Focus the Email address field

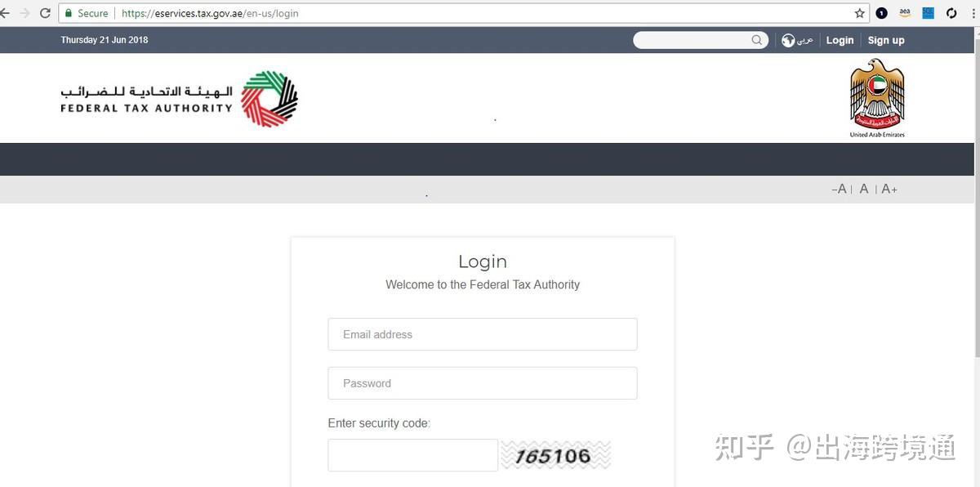pyautogui.click(x=483, y=334)
